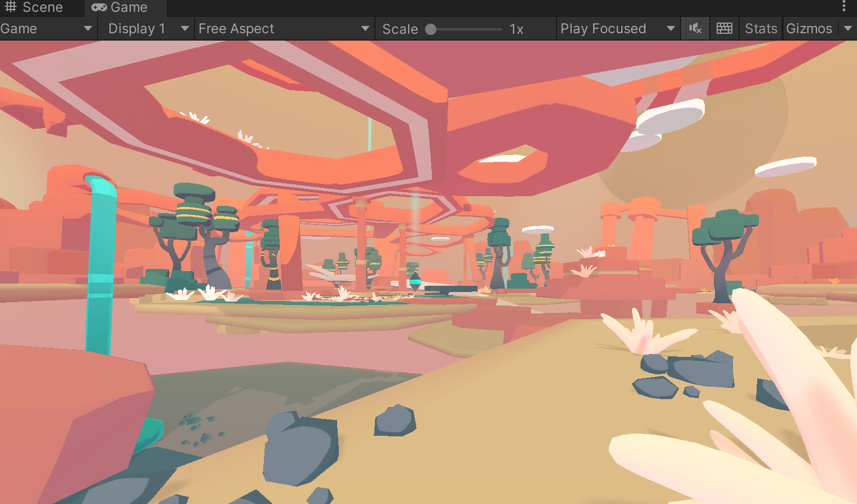The width and height of the screenshot is (857, 504).
Task: Toggle the Stats overlay
Action: (761, 28)
